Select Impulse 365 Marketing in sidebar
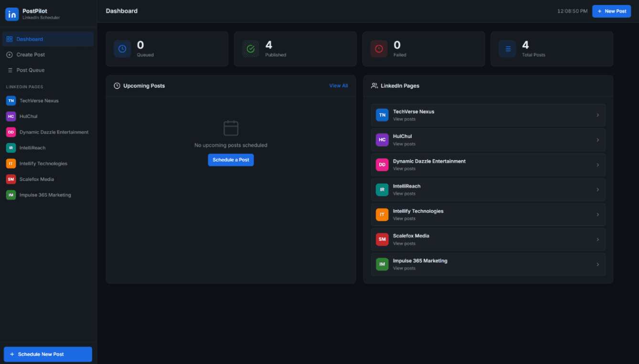The image size is (639, 364). [48, 195]
